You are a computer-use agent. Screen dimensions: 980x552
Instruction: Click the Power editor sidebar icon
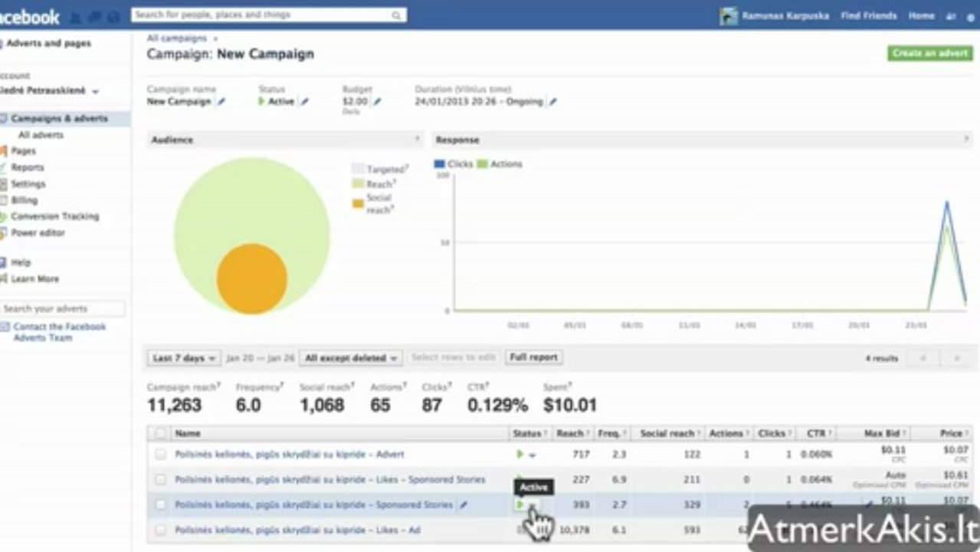4,232
